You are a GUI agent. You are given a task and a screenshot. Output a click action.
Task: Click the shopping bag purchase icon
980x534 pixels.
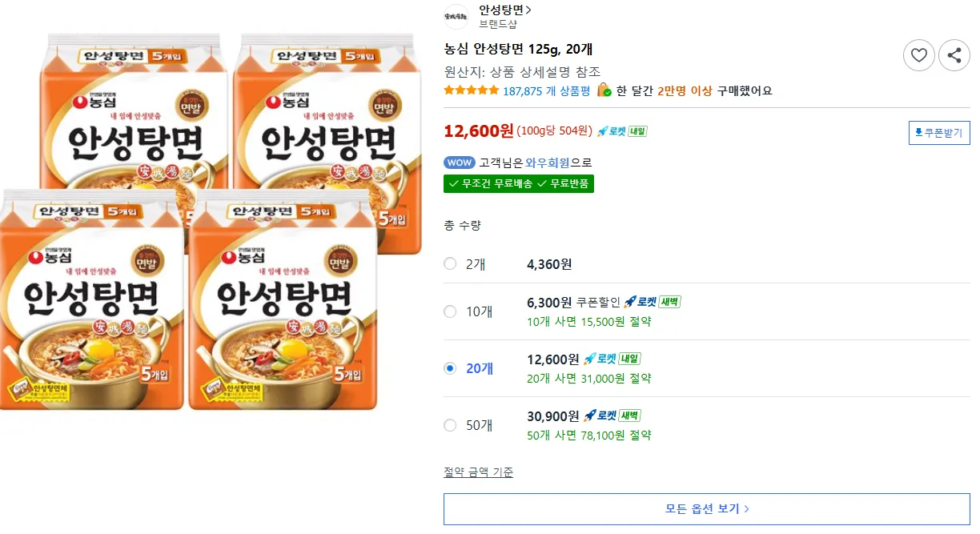[x=604, y=90]
